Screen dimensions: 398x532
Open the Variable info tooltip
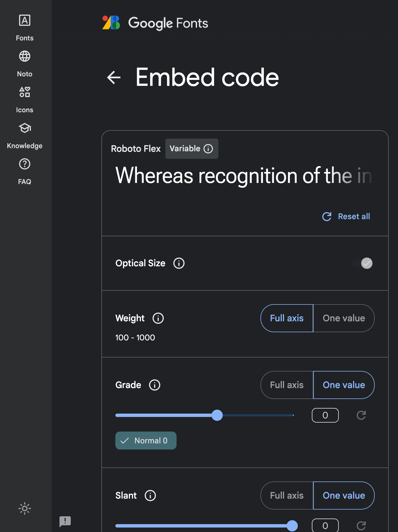[x=208, y=149]
